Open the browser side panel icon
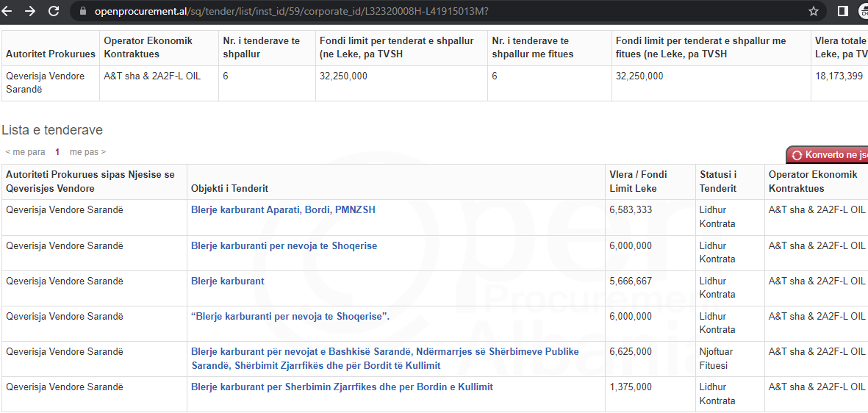 (843, 11)
